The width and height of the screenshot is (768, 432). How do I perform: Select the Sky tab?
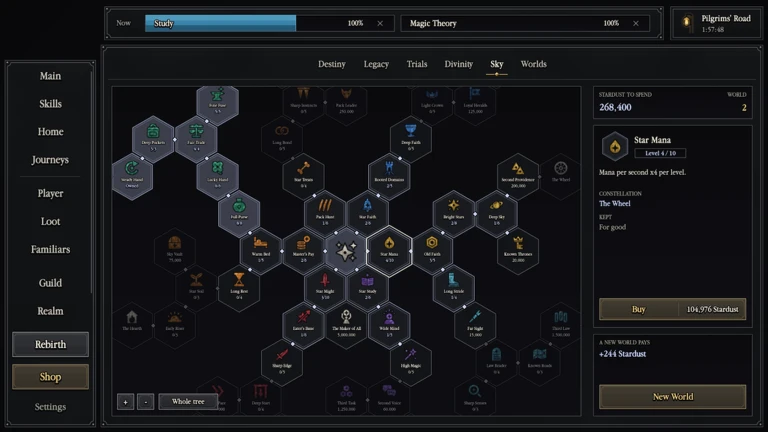click(497, 64)
